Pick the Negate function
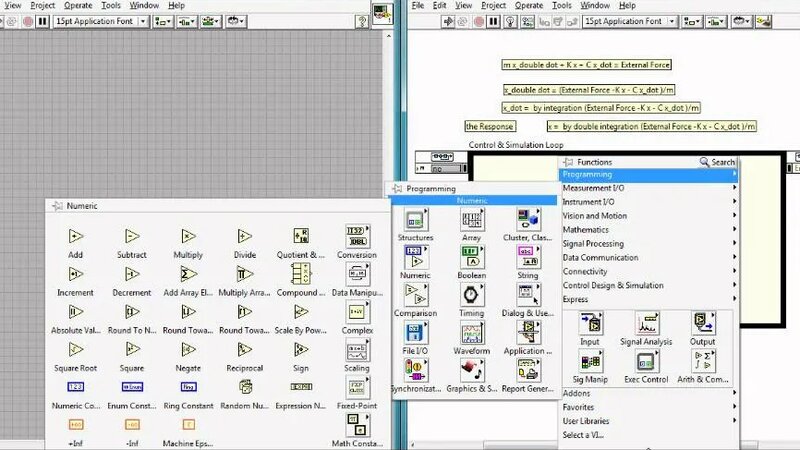The width and height of the screenshot is (800, 450). pyautogui.click(x=188, y=349)
